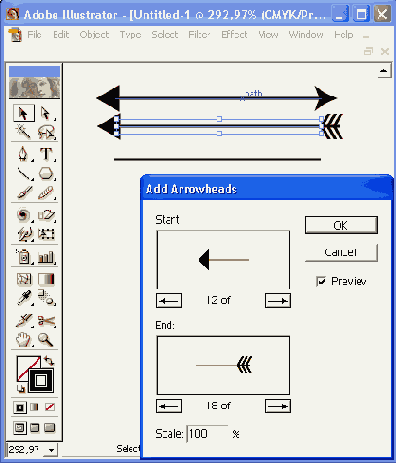The height and width of the screenshot is (463, 396).
Task: Select the Hand tool
Action: click(24, 339)
